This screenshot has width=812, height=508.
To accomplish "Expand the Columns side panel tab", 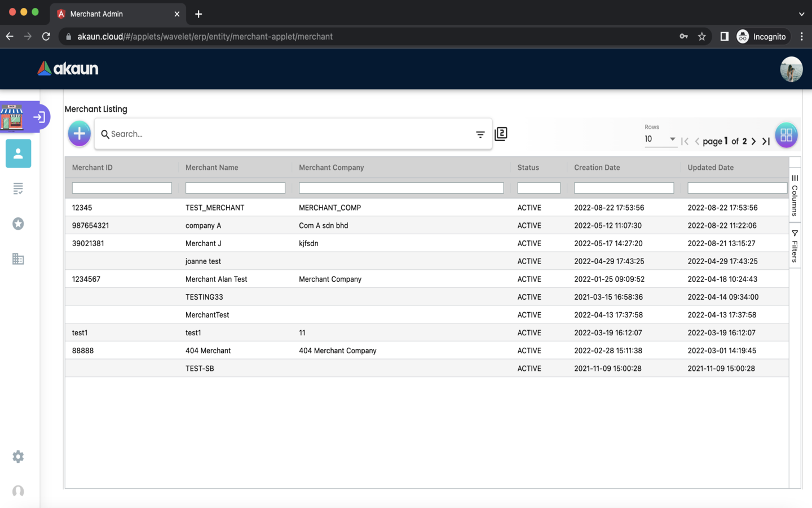I will pos(795,195).
